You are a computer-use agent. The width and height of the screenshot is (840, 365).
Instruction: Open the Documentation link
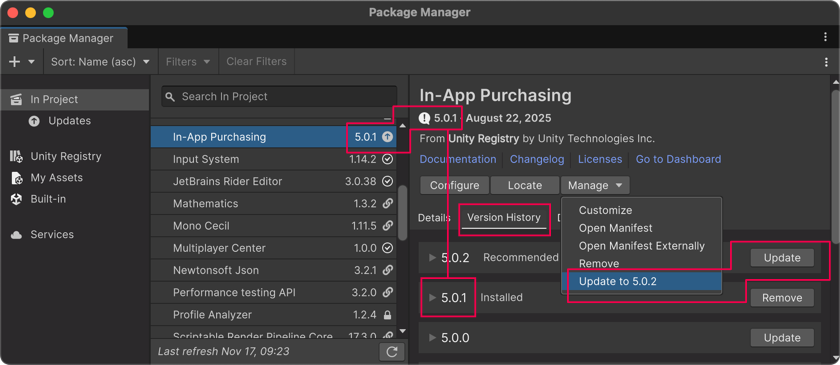click(x=458, y=159)
